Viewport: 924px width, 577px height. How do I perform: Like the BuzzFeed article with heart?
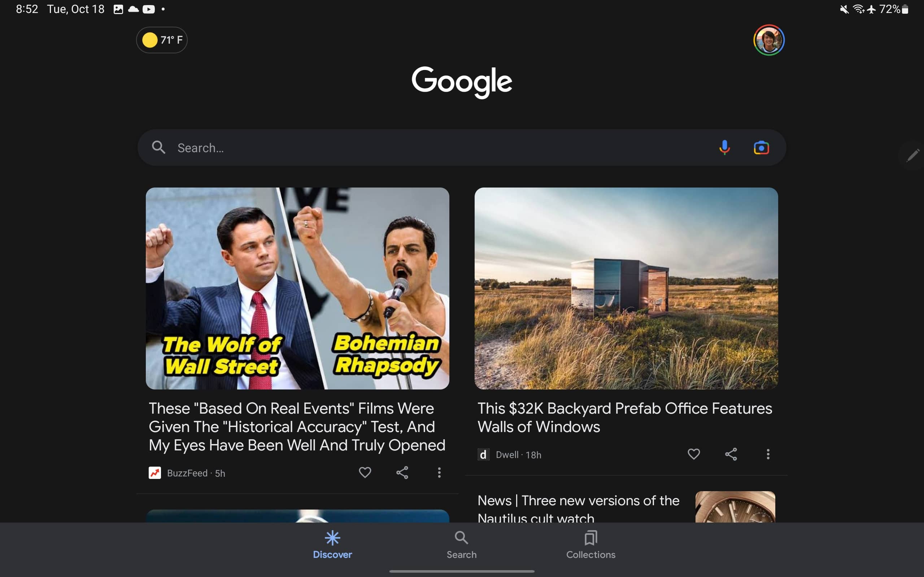point(365,472)
